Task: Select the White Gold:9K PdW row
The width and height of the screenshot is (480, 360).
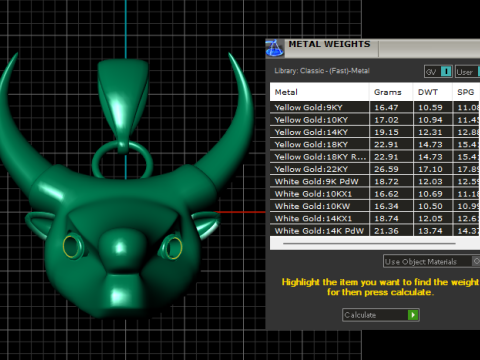Action: pos(375,181)
